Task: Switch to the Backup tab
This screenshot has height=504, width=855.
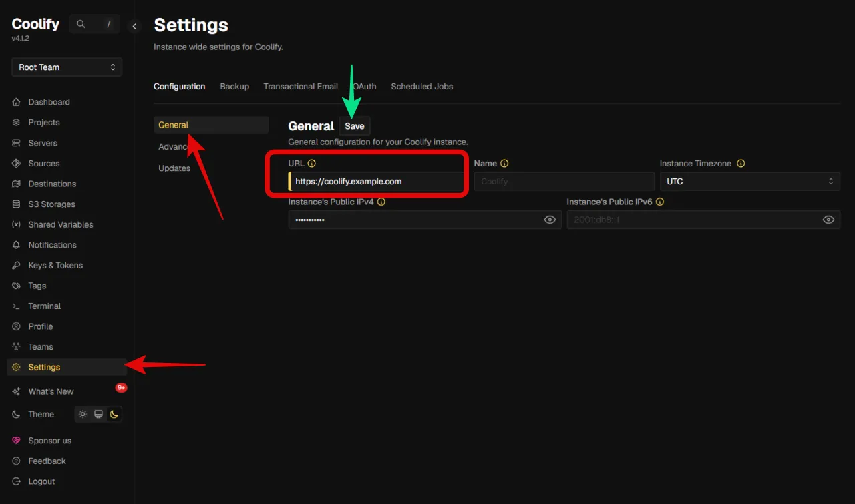Action: [x=234, y=87]
